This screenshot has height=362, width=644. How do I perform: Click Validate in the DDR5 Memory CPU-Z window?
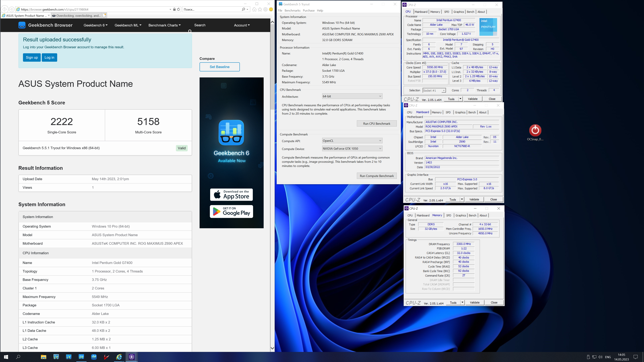474,303
